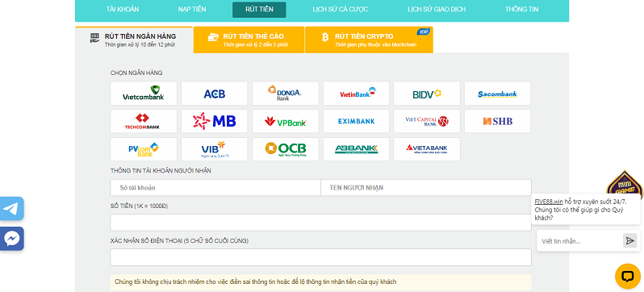Choose Techcombank as withdrawal bank
The width and height of the screenshot is (644, 292).
144,121
